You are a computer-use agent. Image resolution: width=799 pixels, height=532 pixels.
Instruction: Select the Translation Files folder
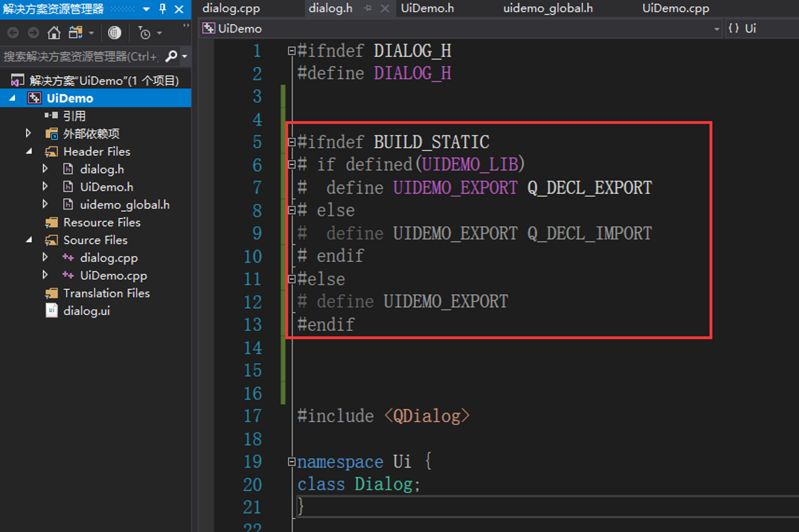tap(106, 293)
